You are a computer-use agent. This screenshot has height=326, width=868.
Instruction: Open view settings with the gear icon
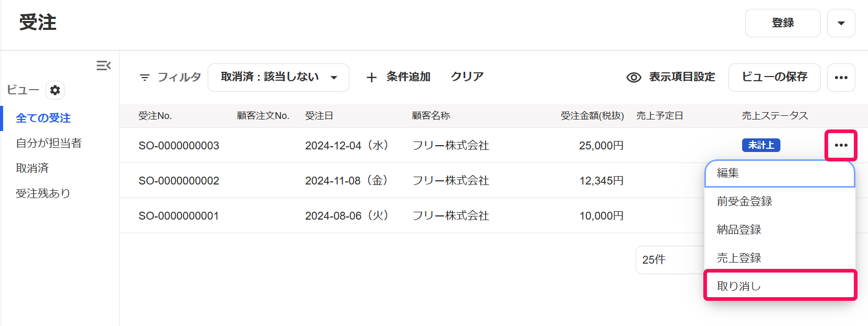click(55, 90)
